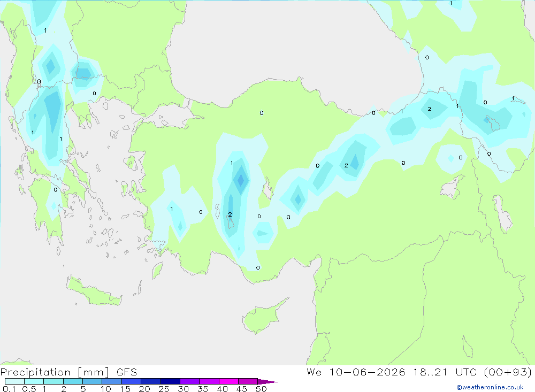Viewport: 535px width, 392px height.
Task: Pick the 2–5 mm legend color swatch
Action: (73, 381)
